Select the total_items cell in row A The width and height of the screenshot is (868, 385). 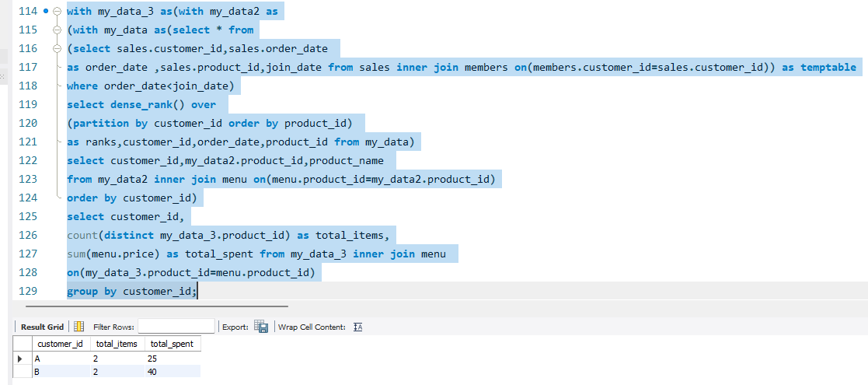[117, 359]
